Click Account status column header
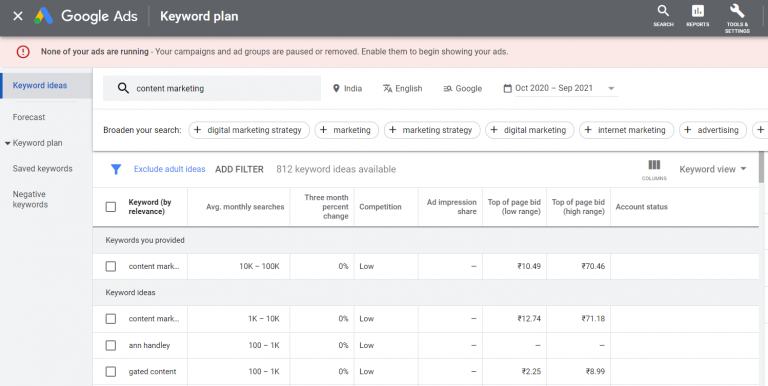The image size is (768, 386). click(642, 207)
